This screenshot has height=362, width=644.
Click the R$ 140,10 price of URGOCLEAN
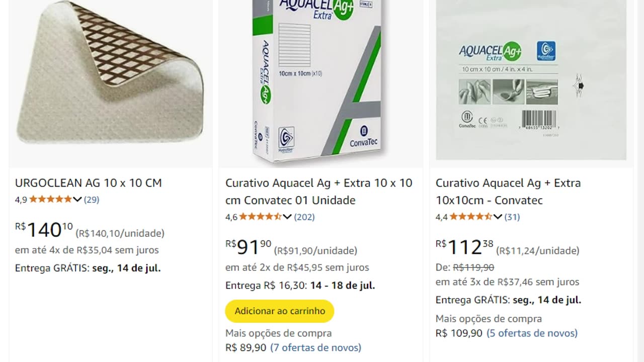44,230
